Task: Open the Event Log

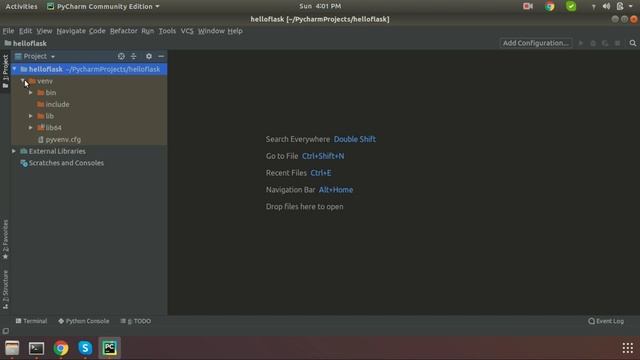Action: pyautogui.click(x=606, y=321)
